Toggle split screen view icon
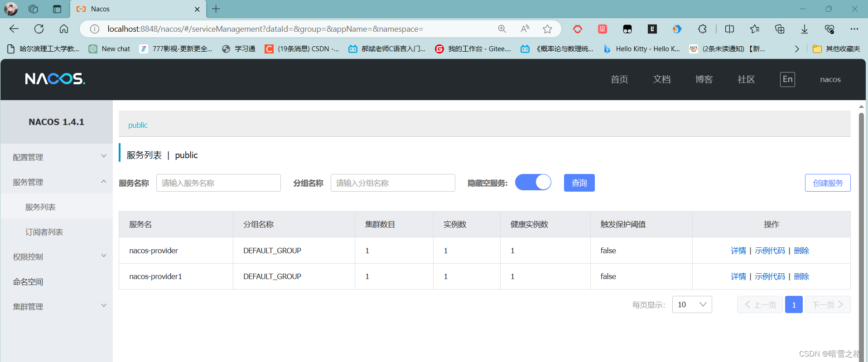 tap(729, 29)
